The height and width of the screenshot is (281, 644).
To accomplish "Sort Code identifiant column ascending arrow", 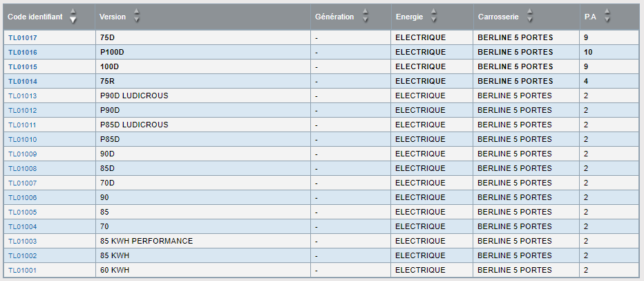I will tap(73, 12).
